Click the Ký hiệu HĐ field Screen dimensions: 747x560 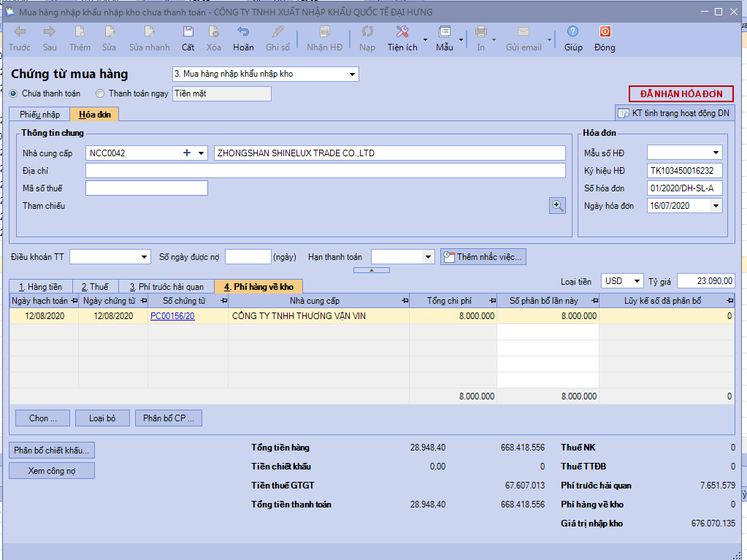coord(685,170)
